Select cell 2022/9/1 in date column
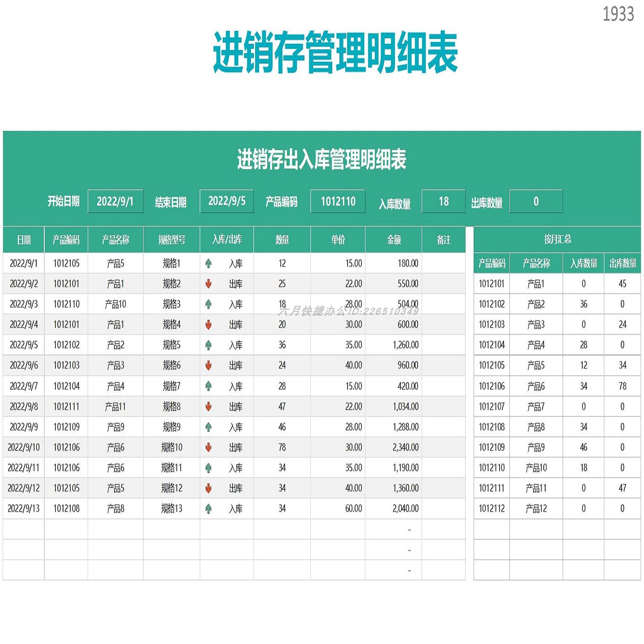 (24, 263)
